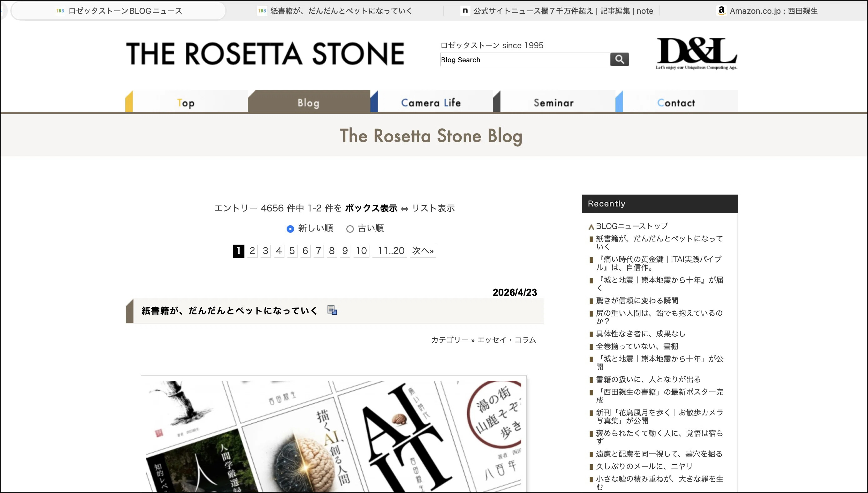Image resolution: width=868 pixels, height=493 pixels.
Task: Click the note favicon on the 公式サイトニュース tab
Action: tap(465, 11)
